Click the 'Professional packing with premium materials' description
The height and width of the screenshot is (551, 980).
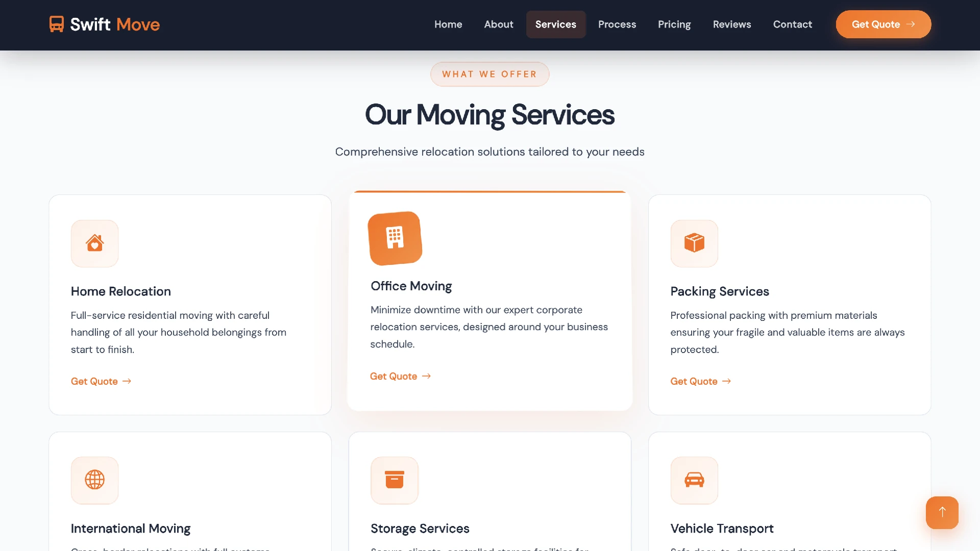point(788,332)
